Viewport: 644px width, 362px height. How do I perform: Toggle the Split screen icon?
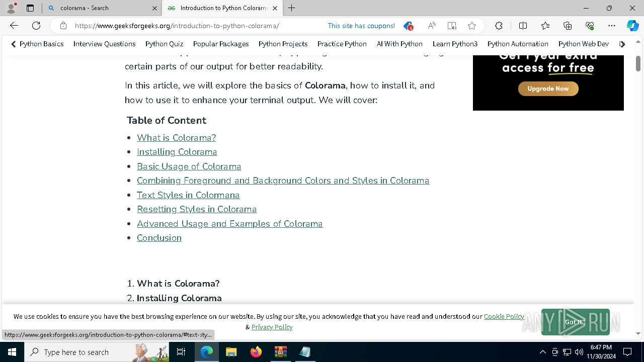point(523,26)
